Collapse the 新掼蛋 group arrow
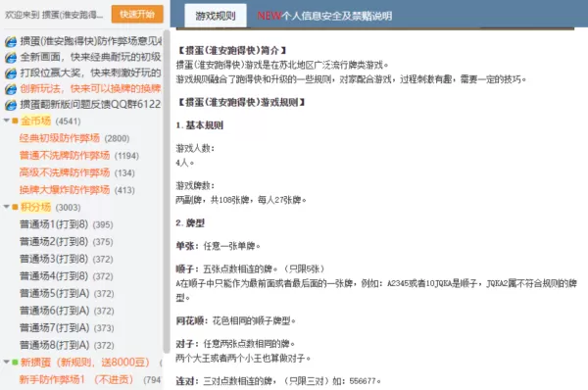Screen dimensions: 588x390 point(7,362)
